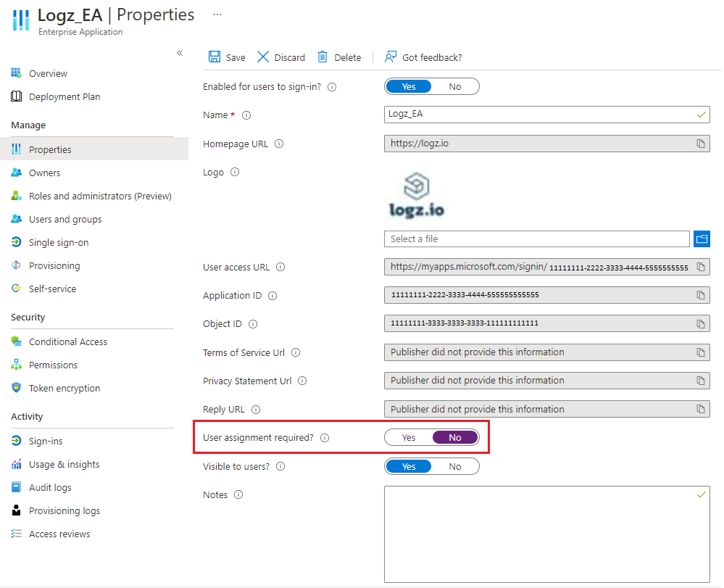Viewport: 724px width, 588px height.
Task: Collapse the left navigation menu
Action: click(180, 53)
